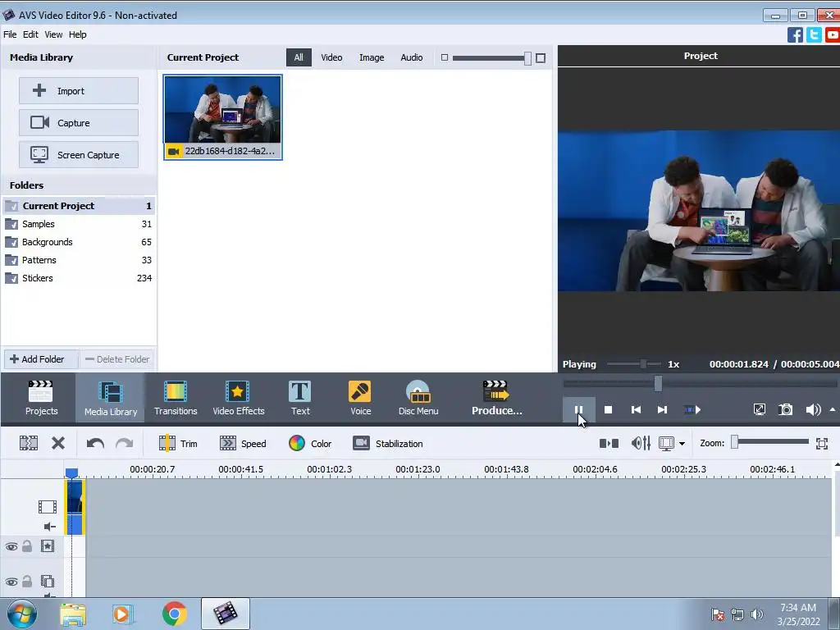Lock the overlay track
Screen dimensions: 840x630
pyautogui.click(x=27, y=582)
